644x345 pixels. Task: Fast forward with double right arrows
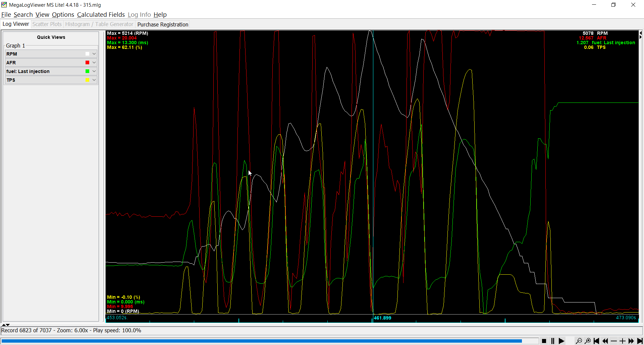(x=631, y=341)
